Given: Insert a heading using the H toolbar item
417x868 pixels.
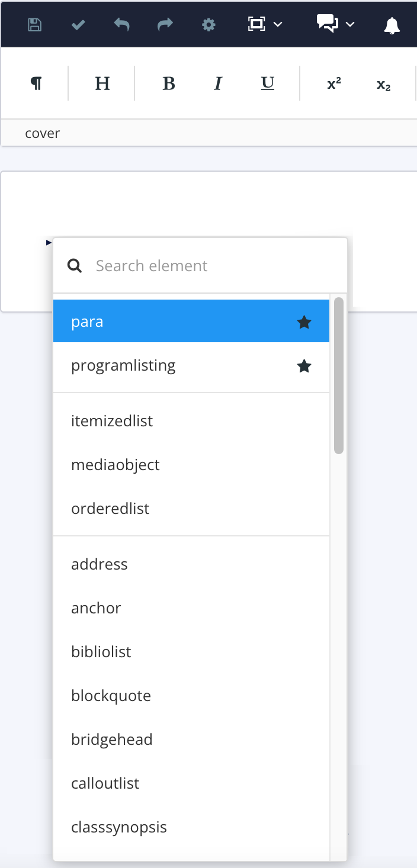Looking at the screenshot, I should click(101, 83).
